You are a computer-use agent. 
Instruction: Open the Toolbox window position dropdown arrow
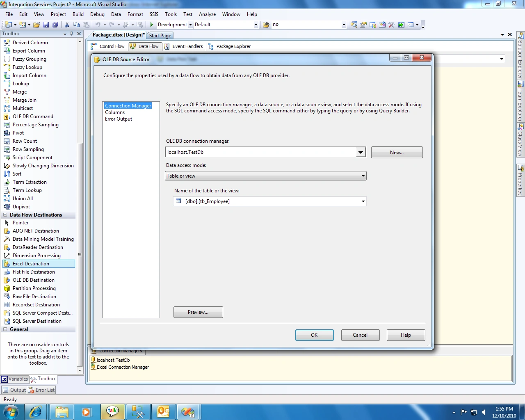[65, 34]
